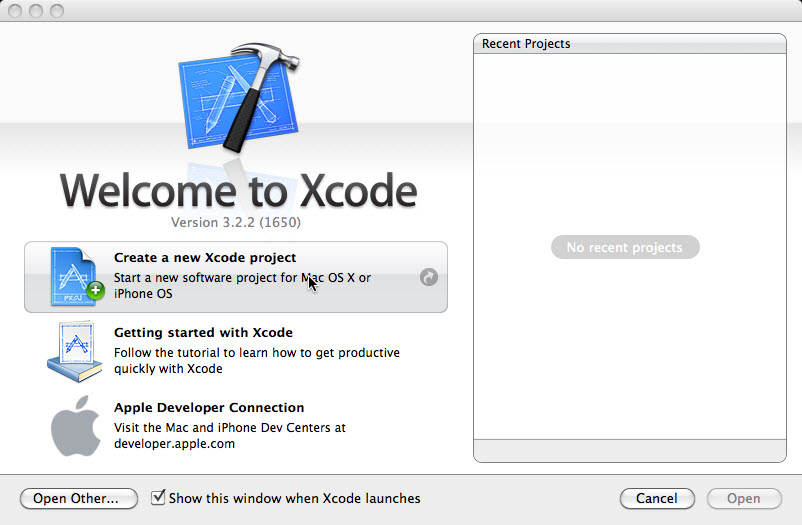Click the blue project blueprint icon with plus badge
802x525 pixels.
click(77, 277)
